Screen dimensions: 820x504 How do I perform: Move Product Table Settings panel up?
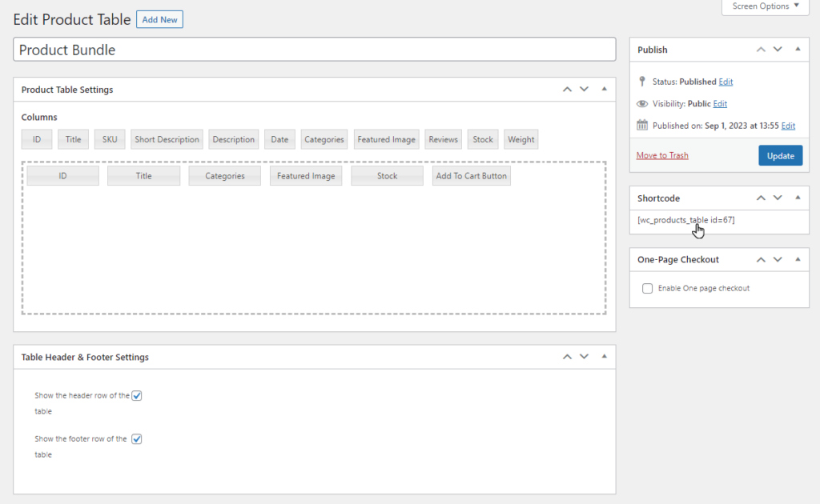coord(567,90)
